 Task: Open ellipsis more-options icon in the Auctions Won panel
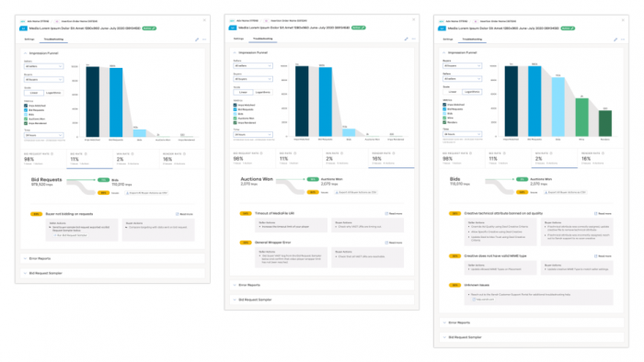pos(414,39)
